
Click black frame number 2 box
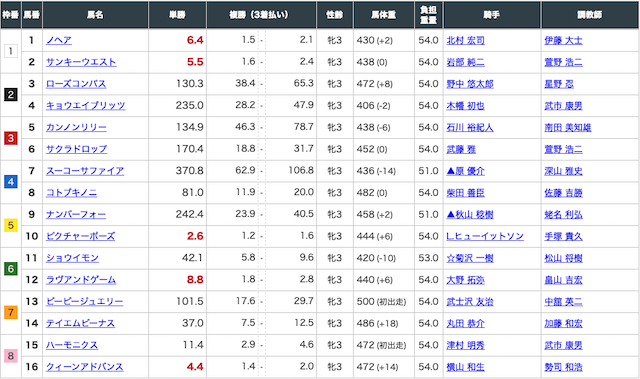(x=11, y=95)
